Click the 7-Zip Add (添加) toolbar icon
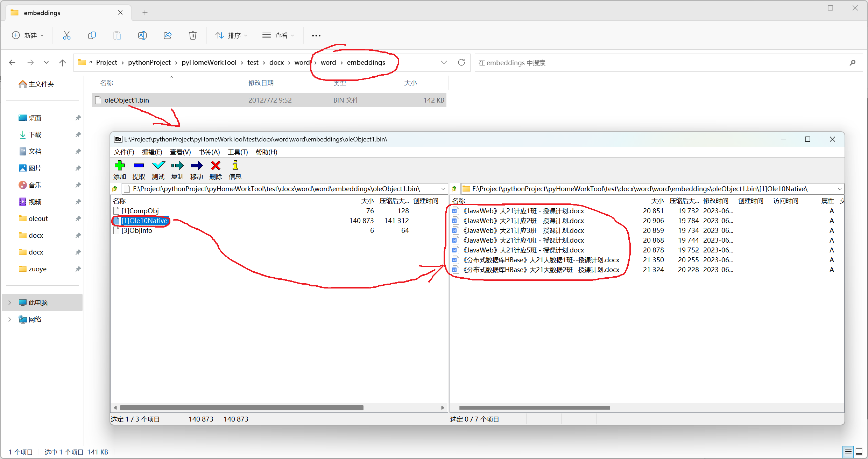The width and height of the screenshot is (868, 459). pos(120,165)
